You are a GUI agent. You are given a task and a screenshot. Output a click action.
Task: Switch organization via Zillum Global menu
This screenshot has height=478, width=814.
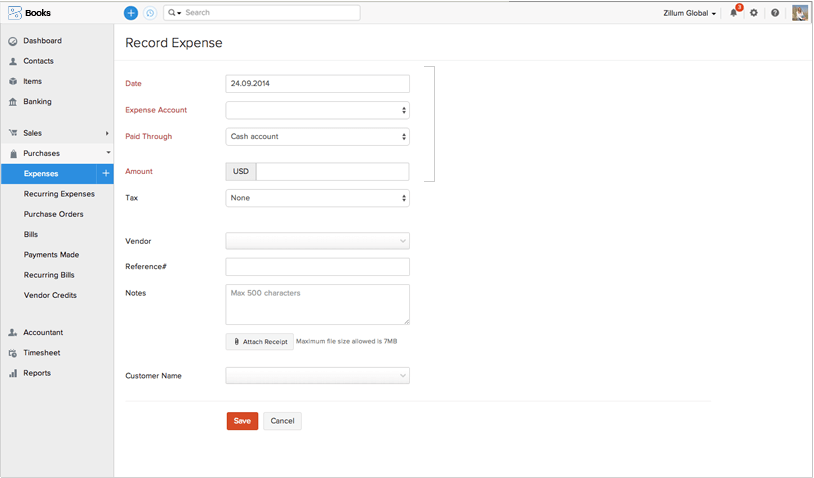point(690,14)
